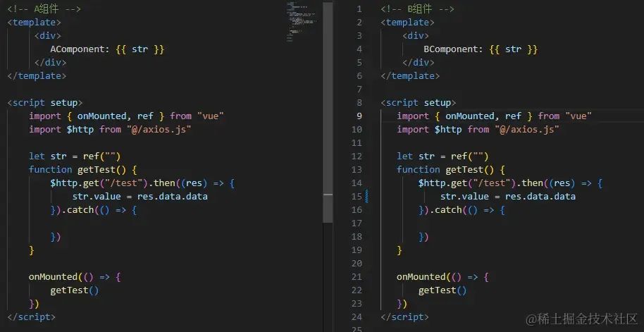Click line number 1 in the B component editor
644x332 pixels.
click(x=359, y=9)
